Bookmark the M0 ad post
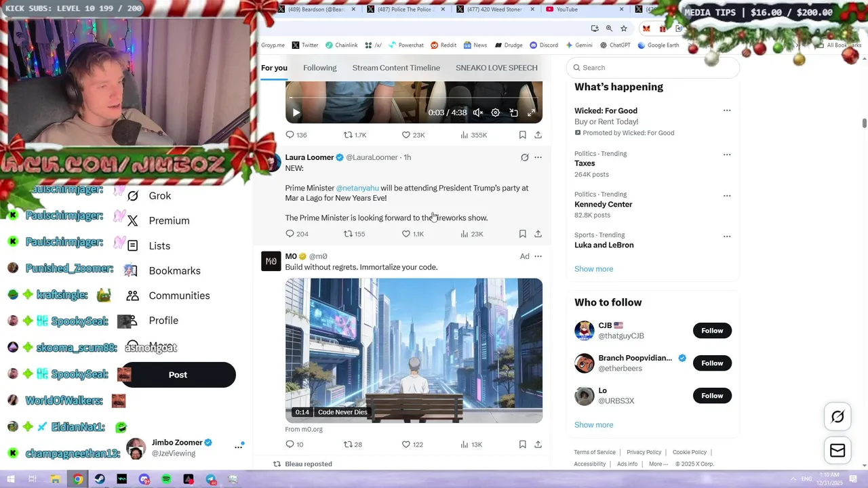Screen dimensions: 868x488 tap(522, 445)
